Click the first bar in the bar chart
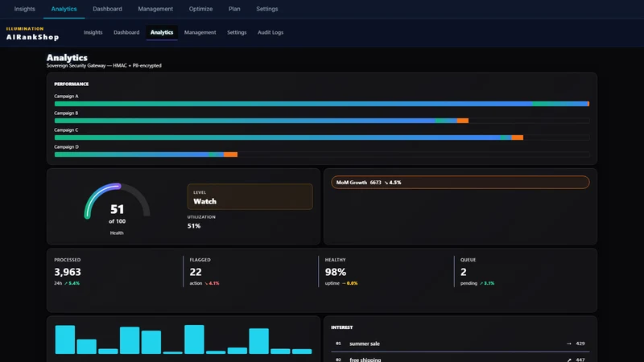Viewport: 644px width, 362px height. pyautogui.click(x=65, y=339)
